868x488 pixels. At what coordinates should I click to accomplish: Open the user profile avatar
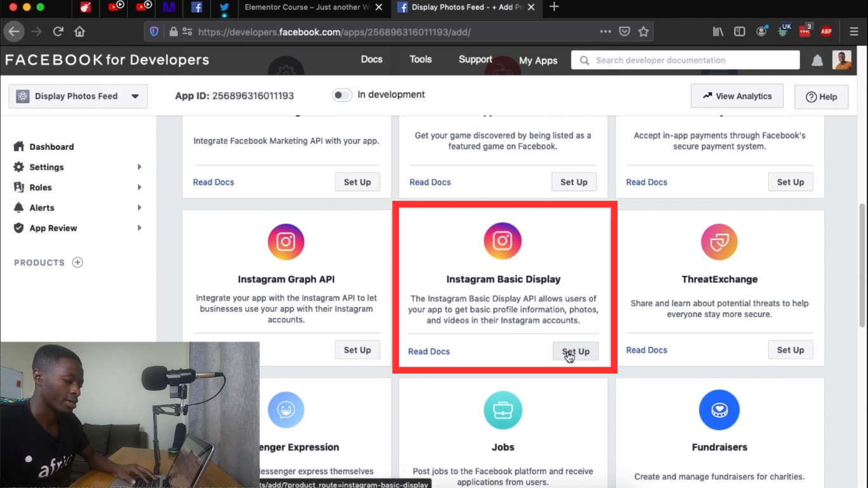click(842, 60)
